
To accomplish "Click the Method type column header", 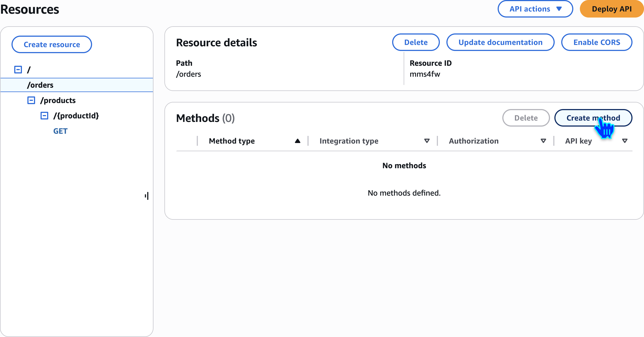I will (x=232, y=141).
